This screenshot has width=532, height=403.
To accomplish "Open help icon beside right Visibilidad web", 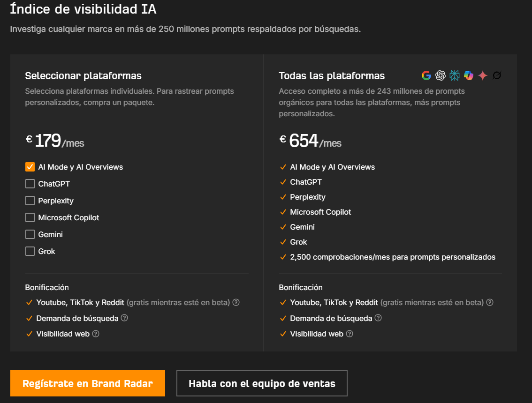I will pyautogui.click(x=350, y=334).
